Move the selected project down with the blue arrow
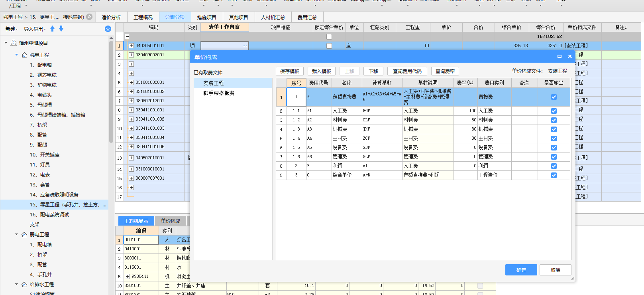This screenshot has width=644, height=295. (61, 29)
